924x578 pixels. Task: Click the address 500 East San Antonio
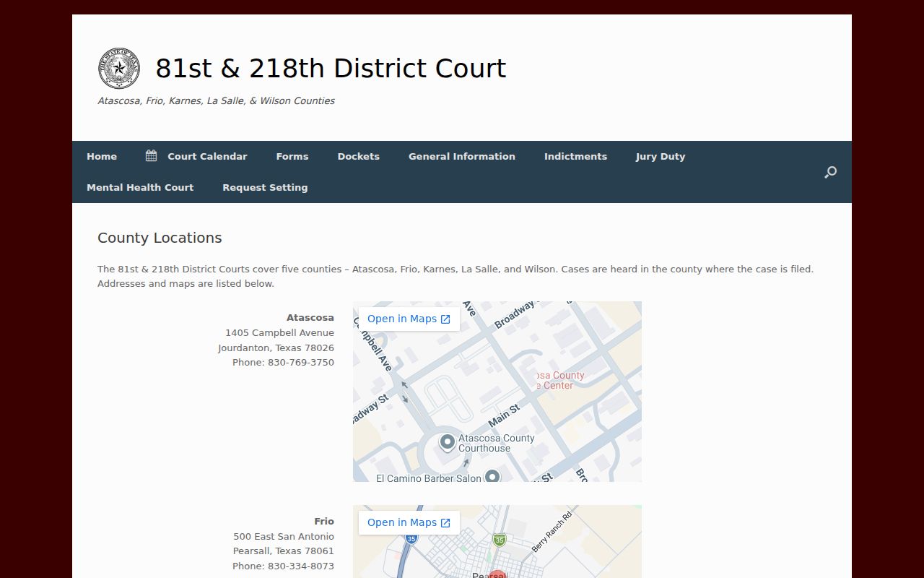[284, 536]
